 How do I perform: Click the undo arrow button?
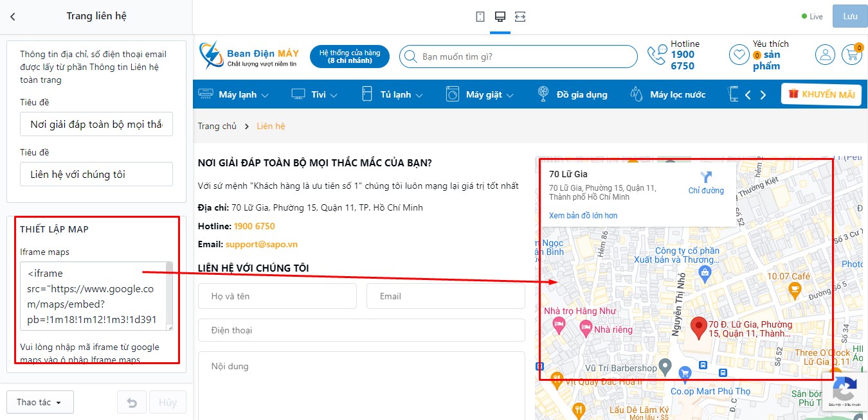pyautogui.click(x=132, y=403)
